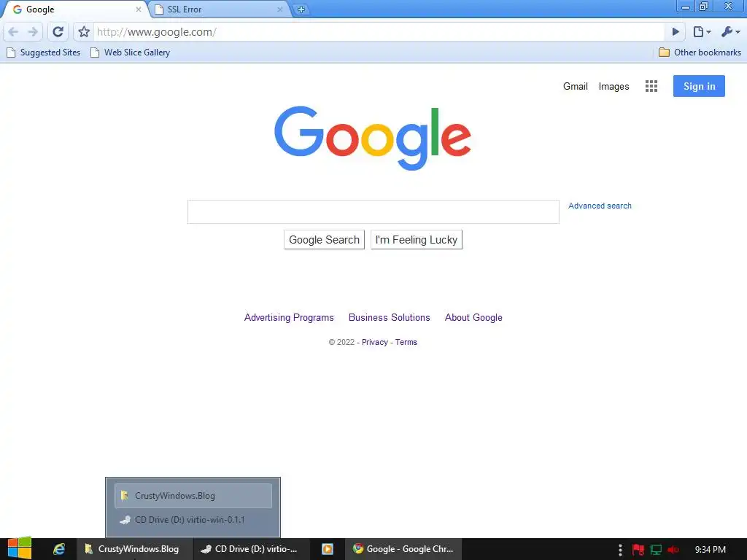Switch to CrustyWindows.Blog taskbar window

tap(135, 548)
